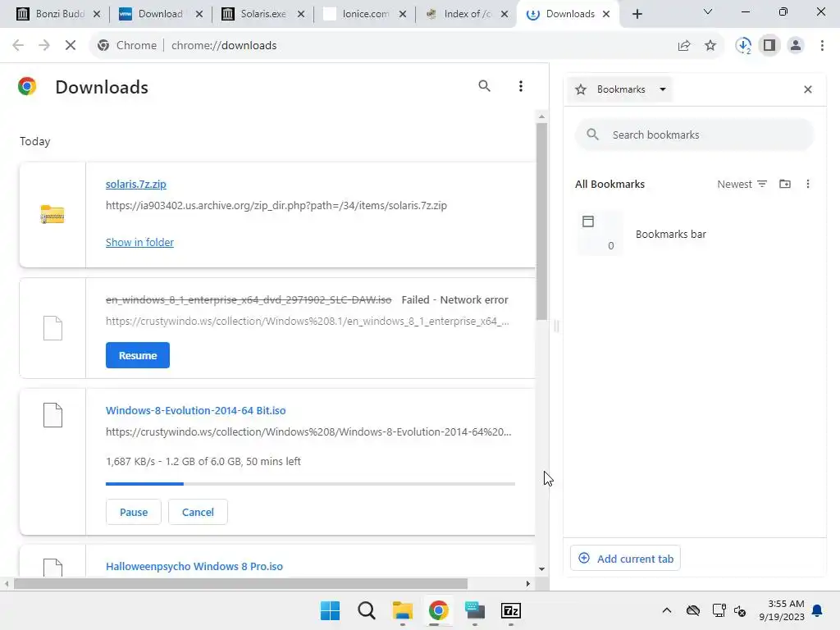Close the Bookmarks side panel
Viewport: 840px width, 630px height.
tap(808, 89)
